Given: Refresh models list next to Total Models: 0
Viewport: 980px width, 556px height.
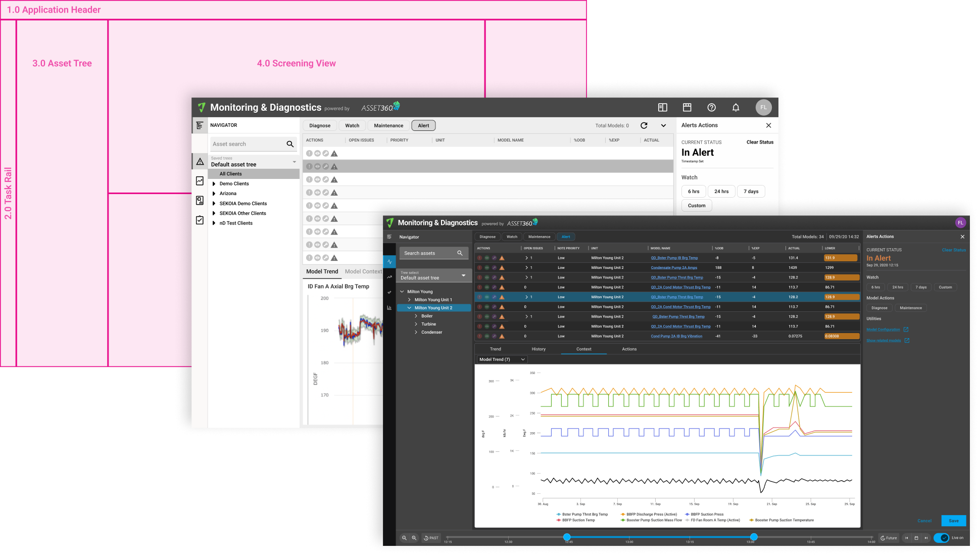Looking at the screenshot, I should pyautogui.click(x=644, y=125).
